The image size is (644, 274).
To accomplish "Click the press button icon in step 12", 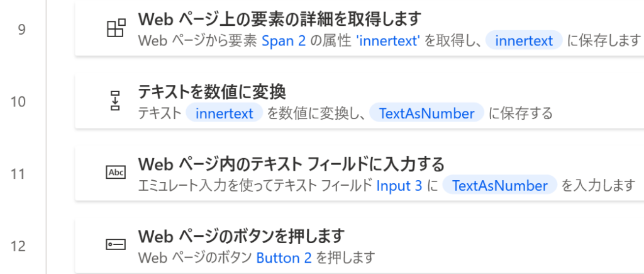I will (x=116, y=245).
